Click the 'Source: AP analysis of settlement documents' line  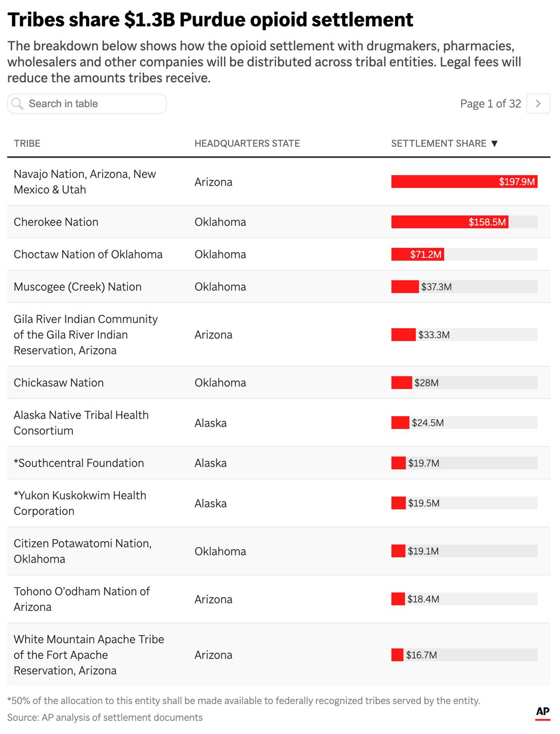(105, 717)
